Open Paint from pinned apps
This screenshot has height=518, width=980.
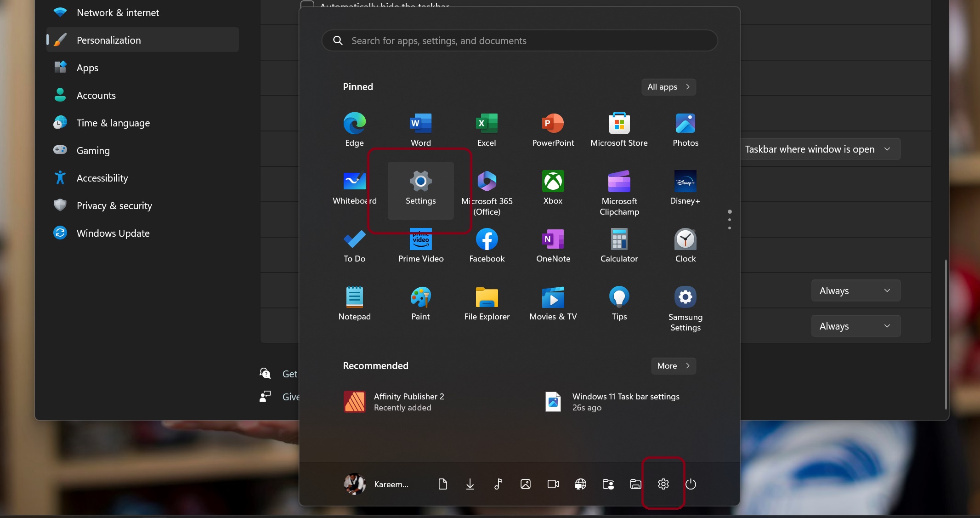(x=420, y=303)
